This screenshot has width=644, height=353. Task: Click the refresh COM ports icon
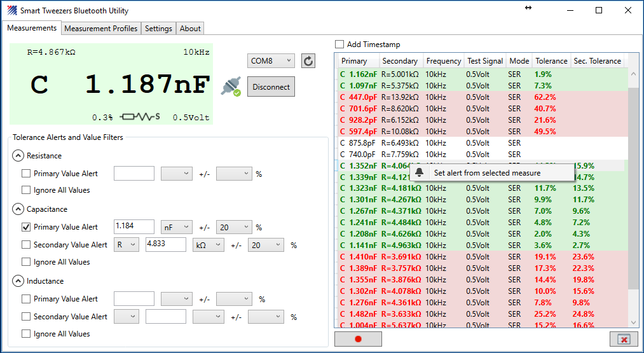point(308,60)
